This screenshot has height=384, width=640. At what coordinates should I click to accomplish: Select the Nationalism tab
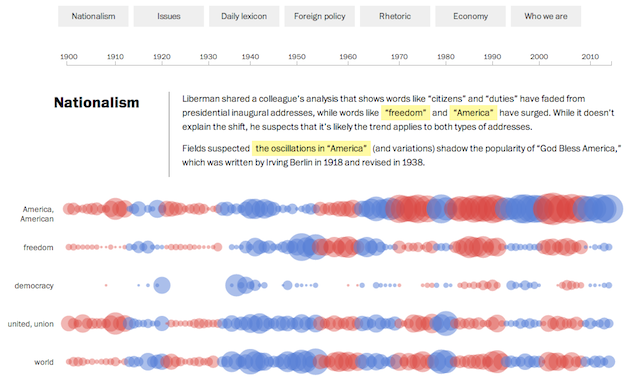(93, 16)
